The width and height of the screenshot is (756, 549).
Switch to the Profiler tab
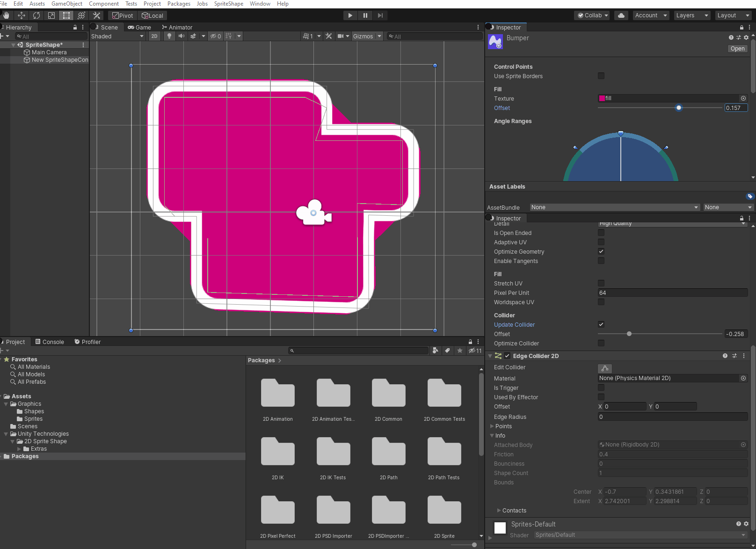(87, 342)
